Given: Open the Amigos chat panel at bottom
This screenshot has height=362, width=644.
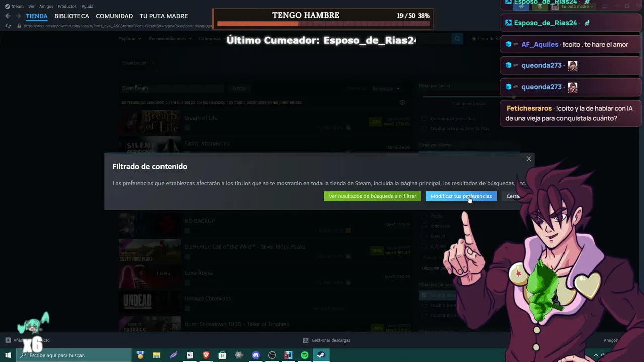Looking at the screenshot, I should (x=610, y=340).
